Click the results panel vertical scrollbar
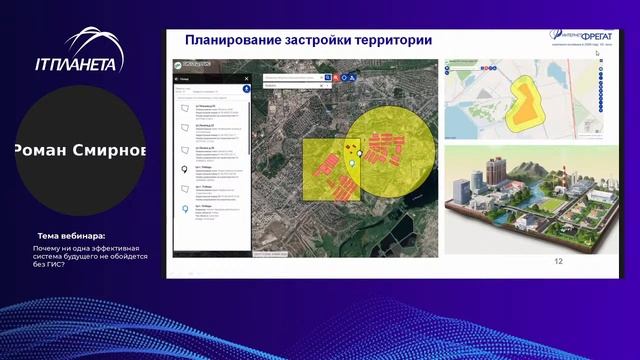The width and height of the screenshot is (640, 360). click(x=249, y=129)
